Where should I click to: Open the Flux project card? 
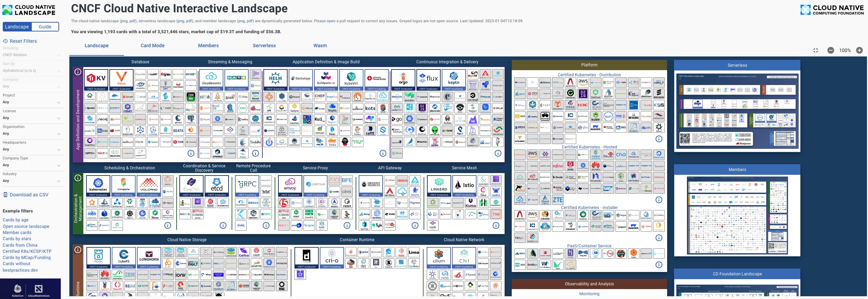pyautogui.click(x=428, y=80)
